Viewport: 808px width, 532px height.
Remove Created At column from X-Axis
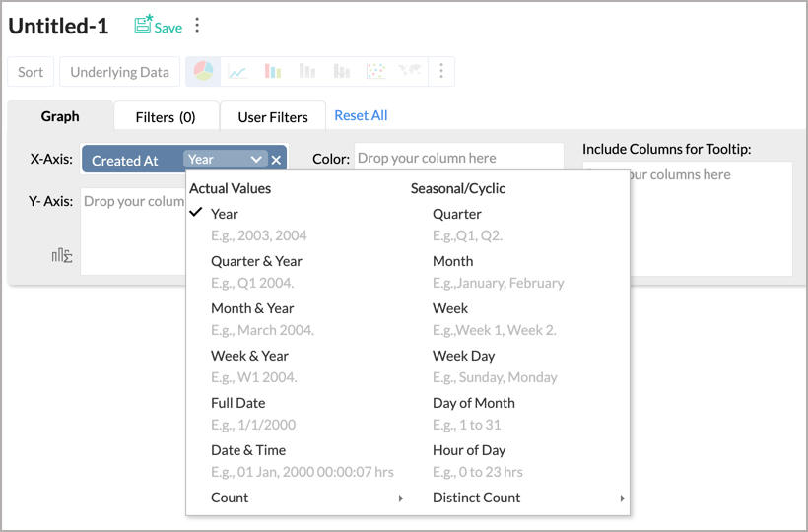tap(276, 160)
